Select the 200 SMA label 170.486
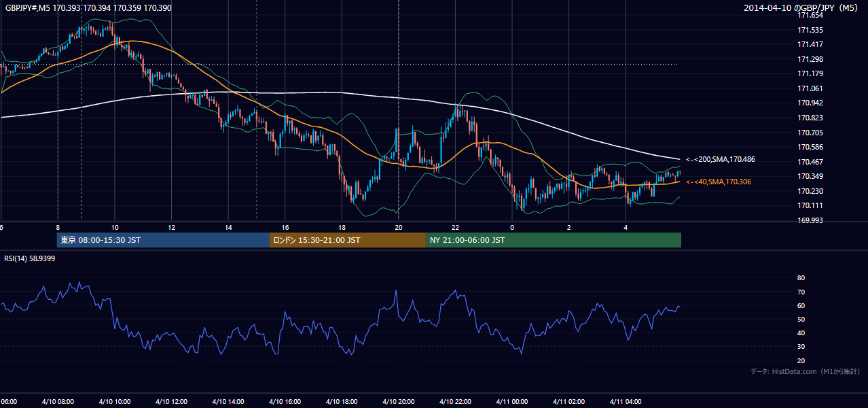The height and width of the screenshot is (408, 868). point(721,159)
